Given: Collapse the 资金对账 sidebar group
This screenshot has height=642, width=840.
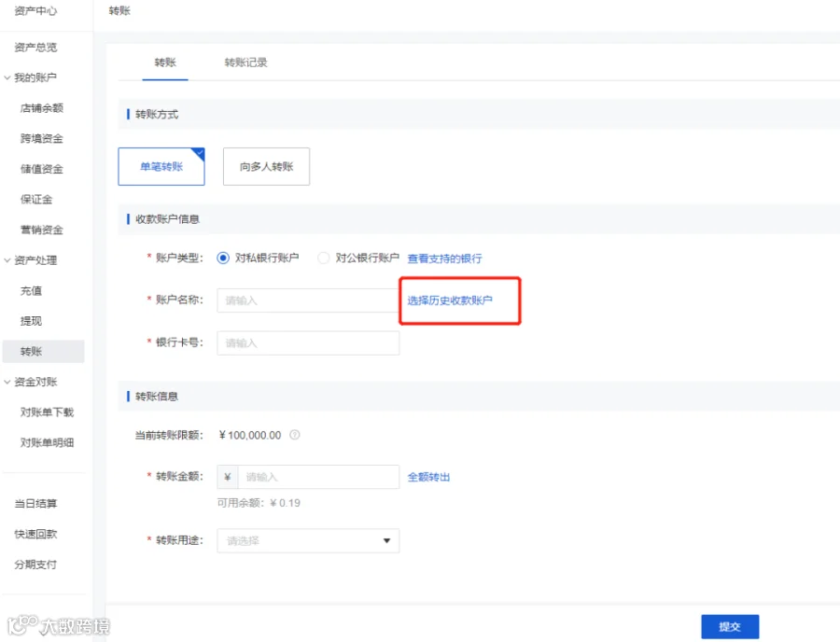Looking at the screenshot, I should coord(7,382).
